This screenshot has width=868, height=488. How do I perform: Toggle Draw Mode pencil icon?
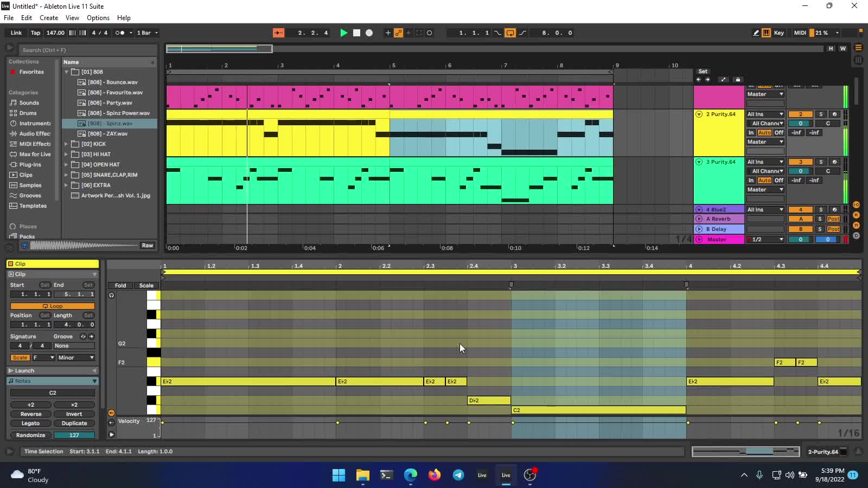[x=756, y=33]
